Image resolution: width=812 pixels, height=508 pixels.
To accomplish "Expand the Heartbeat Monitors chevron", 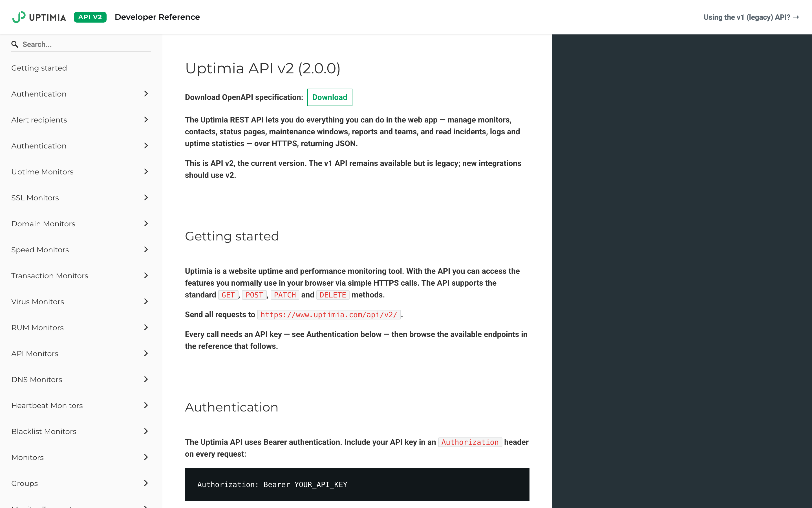I will coord(146,405).
